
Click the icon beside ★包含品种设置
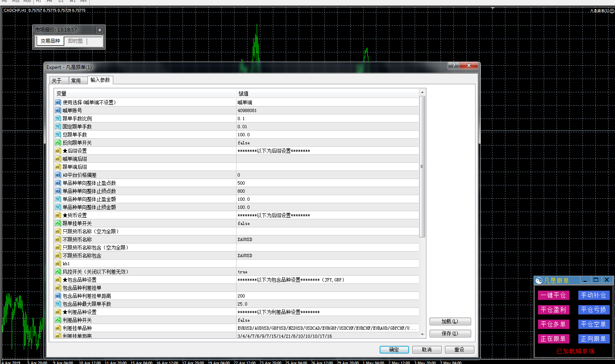[x=58, y=280]
